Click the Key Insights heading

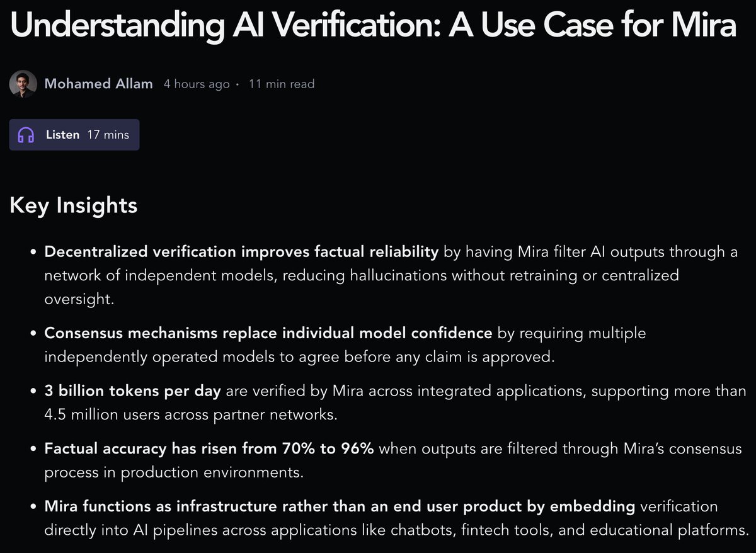pos(73,205)
